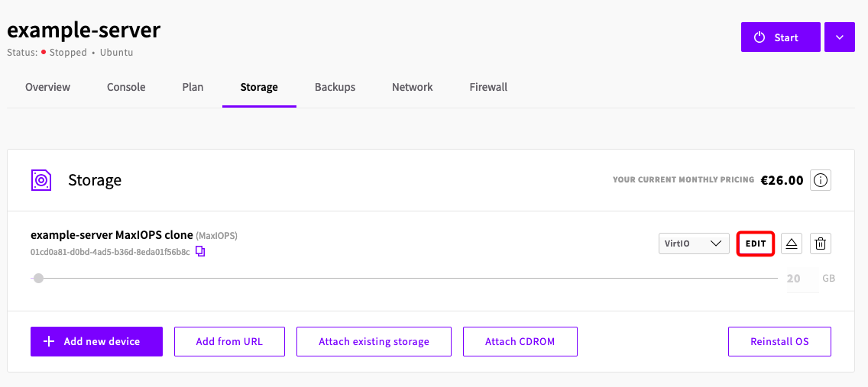The height and width of the screenshot is (387, 868).
Task: Click the example-server page title
Action: tap(83, 30)
